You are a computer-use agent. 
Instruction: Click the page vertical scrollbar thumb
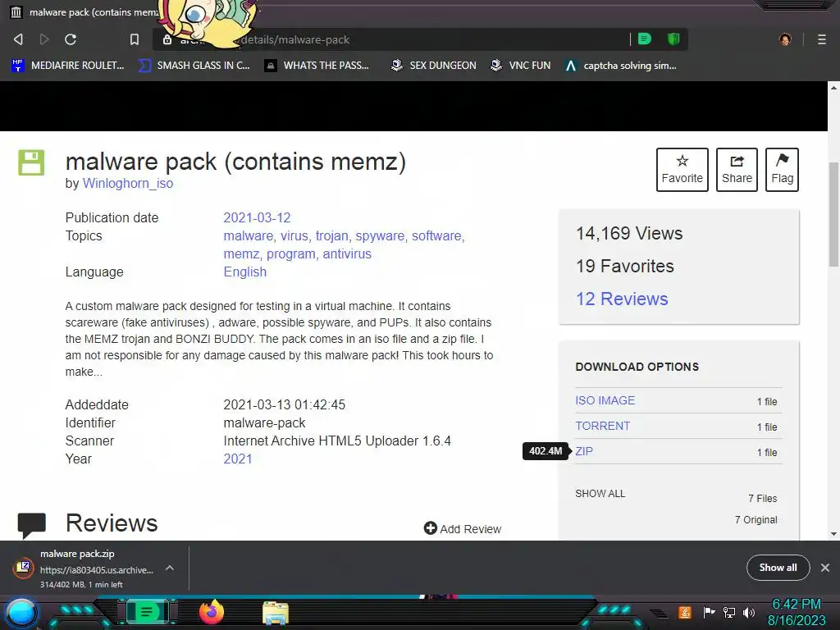[833, 214]
